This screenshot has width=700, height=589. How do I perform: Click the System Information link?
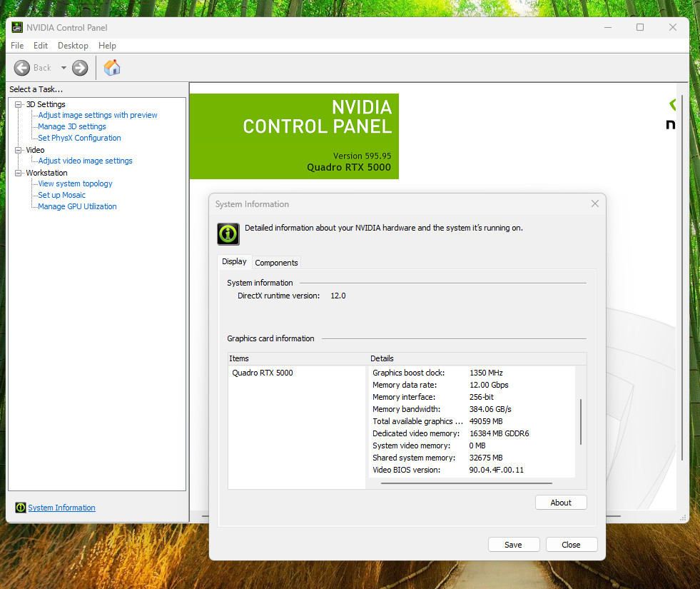point(61,508)
